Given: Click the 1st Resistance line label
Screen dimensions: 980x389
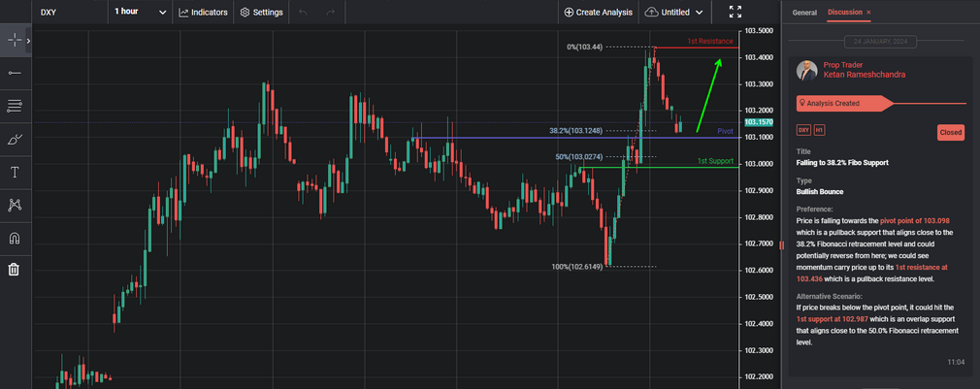Looking at the screenshot, I should point(710,41).
